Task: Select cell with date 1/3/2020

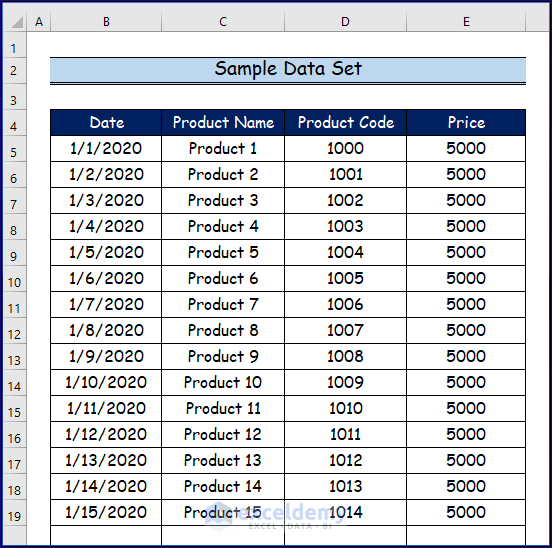Action: pos(106,201)
